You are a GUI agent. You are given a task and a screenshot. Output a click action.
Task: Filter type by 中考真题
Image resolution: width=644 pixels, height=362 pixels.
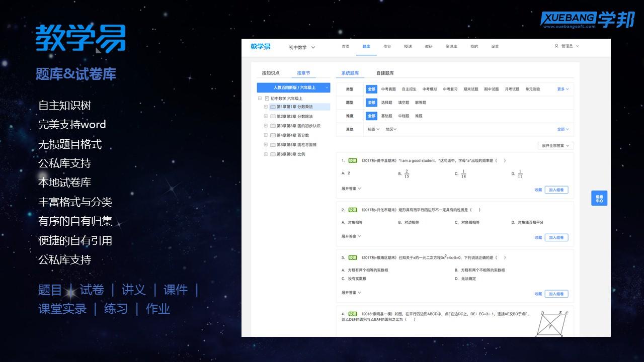click(x=388, y=89)
